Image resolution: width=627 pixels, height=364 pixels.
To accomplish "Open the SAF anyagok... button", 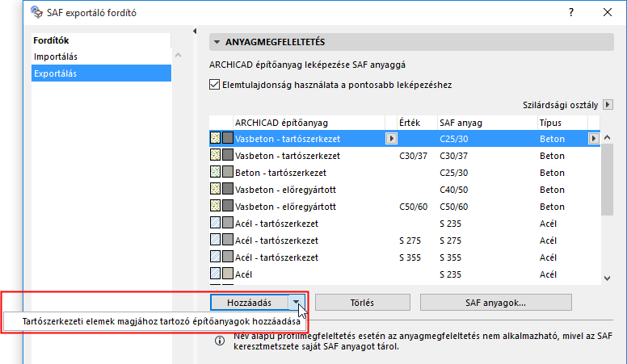I will 495,303.
